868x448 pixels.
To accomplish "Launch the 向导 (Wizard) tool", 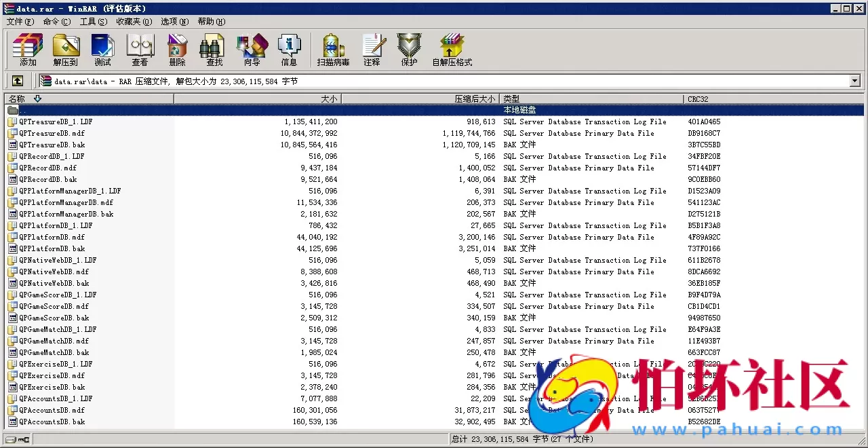I will (x=252, y=50).
